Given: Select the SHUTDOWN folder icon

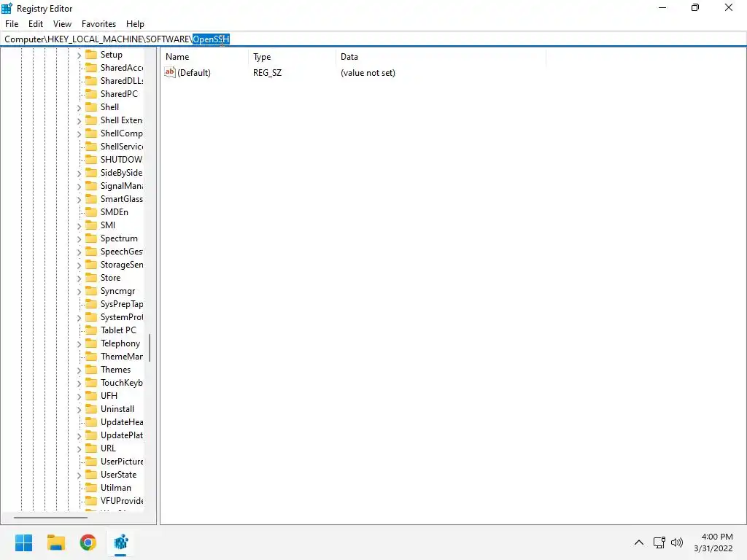Looking at the screenshot, I should point(91,160).
